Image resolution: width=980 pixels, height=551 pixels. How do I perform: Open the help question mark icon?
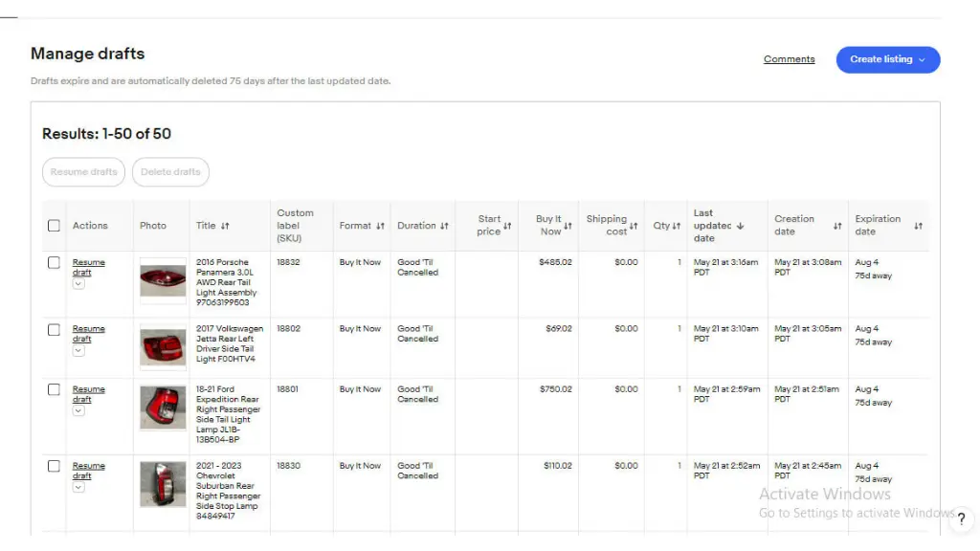pos(961,518)
